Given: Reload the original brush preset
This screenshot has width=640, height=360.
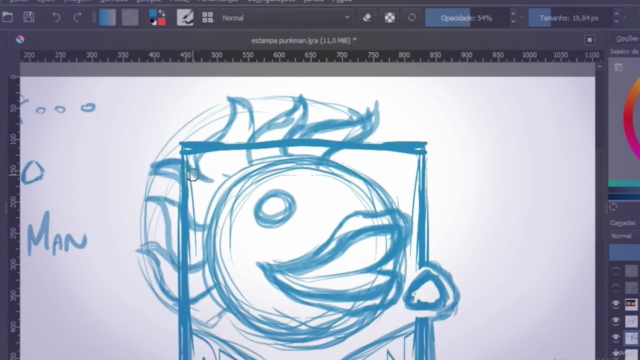Looking at the screenshot, I should pos(412,18).
